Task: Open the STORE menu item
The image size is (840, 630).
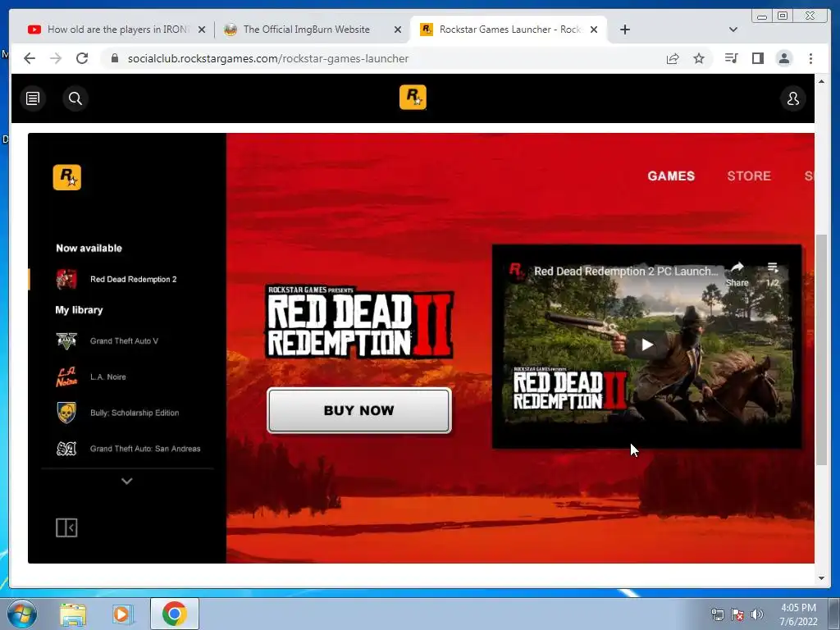Action: 749,176
